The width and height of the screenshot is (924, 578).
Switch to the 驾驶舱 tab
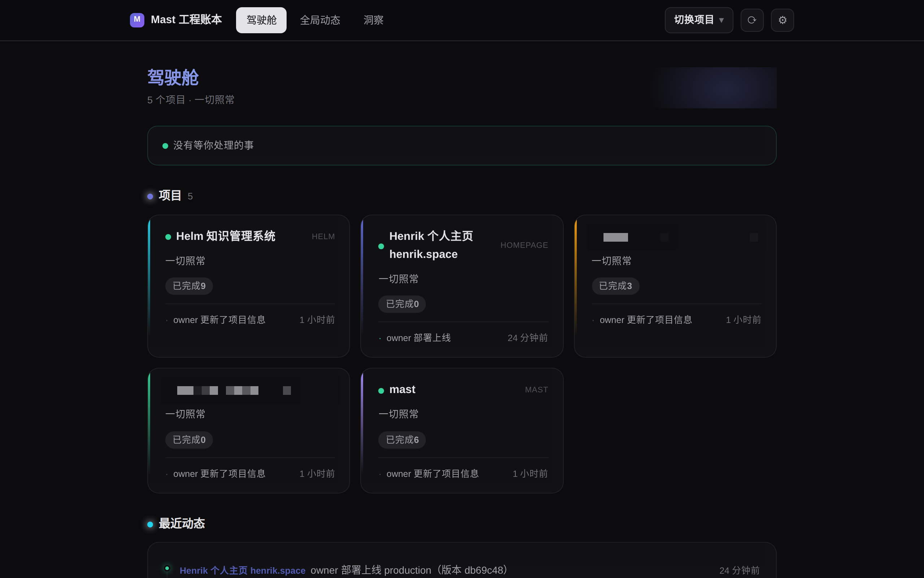coord(261,20)
